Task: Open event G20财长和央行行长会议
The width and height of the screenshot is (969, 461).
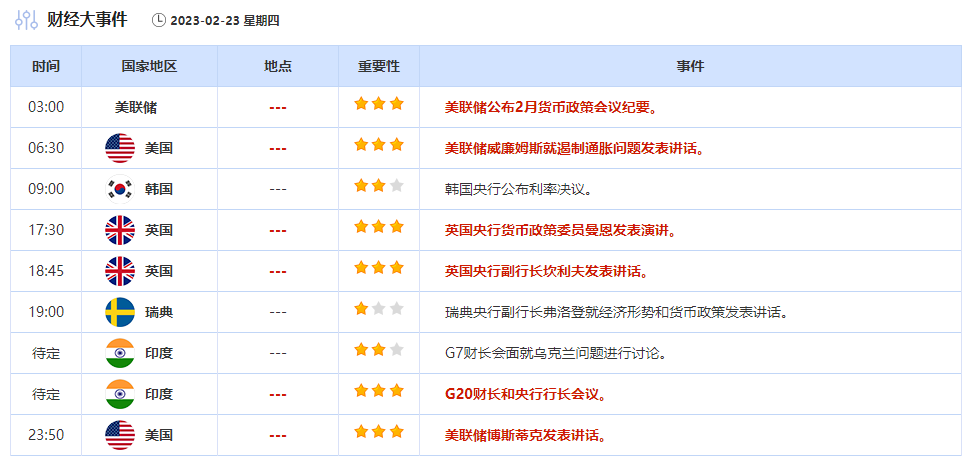Action: (x=525, y=394)
